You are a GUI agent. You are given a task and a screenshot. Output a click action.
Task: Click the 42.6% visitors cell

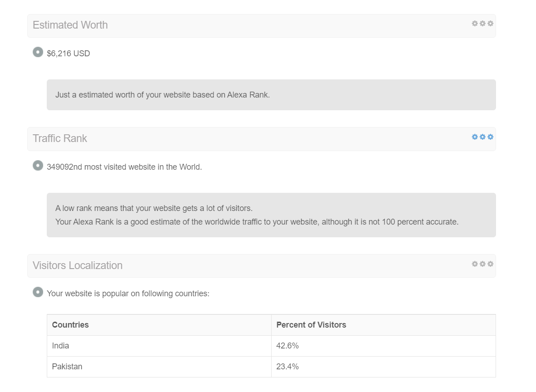pyautogui.click(x=383, y=346)
